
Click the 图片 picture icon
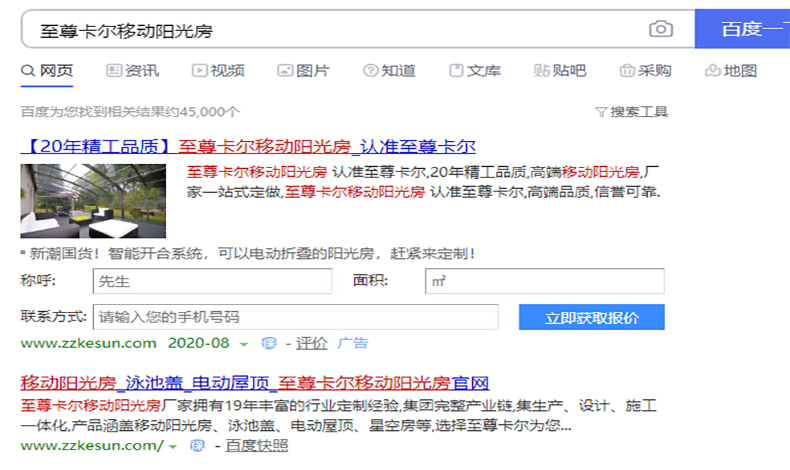point(285,71)
